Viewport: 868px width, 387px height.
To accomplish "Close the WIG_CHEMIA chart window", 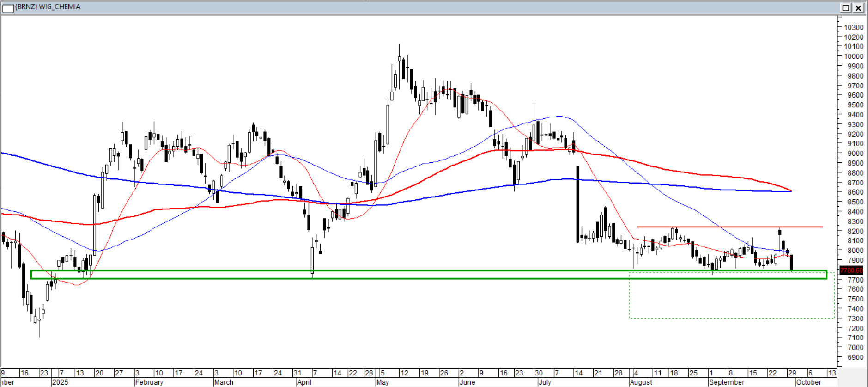I will pos(858,8).
